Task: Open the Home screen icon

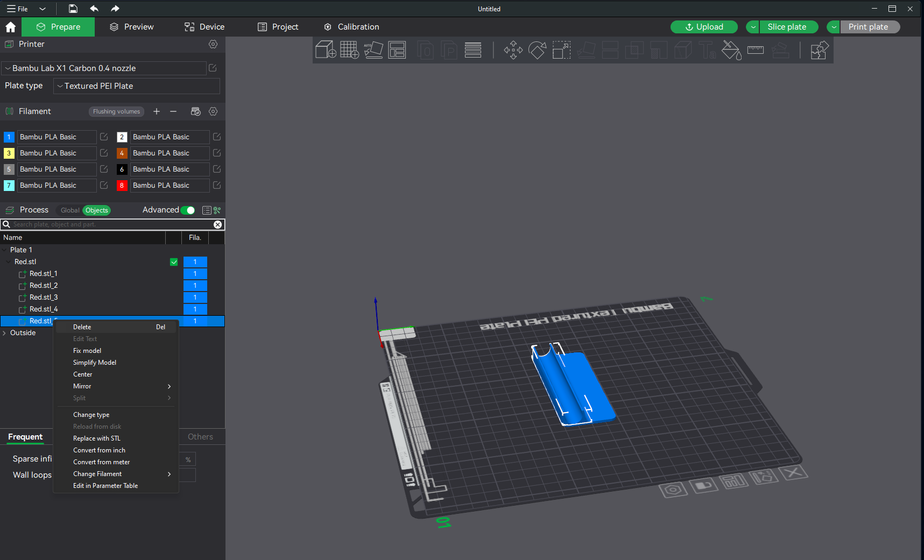Action: (10, 27)
